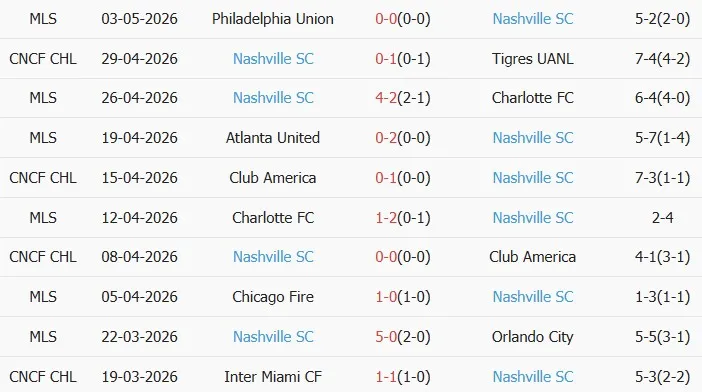Image resolution: width=702 pixels, height=392 pixels.
Task: Open Club America in 15-04-2026 row
Action: (x=273, y=178)
